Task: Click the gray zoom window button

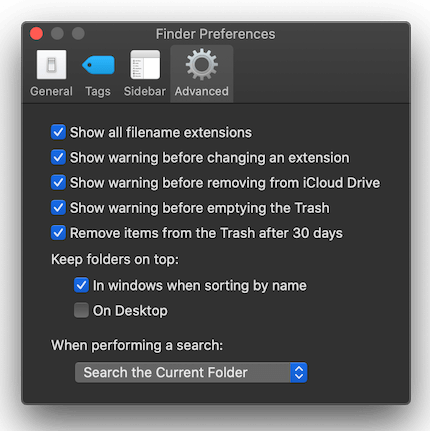Action: (x=78, y=34)
